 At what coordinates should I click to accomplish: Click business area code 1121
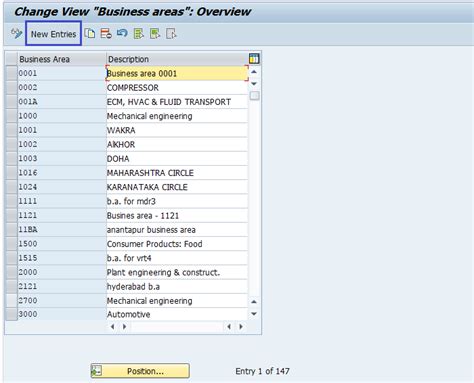62,215
